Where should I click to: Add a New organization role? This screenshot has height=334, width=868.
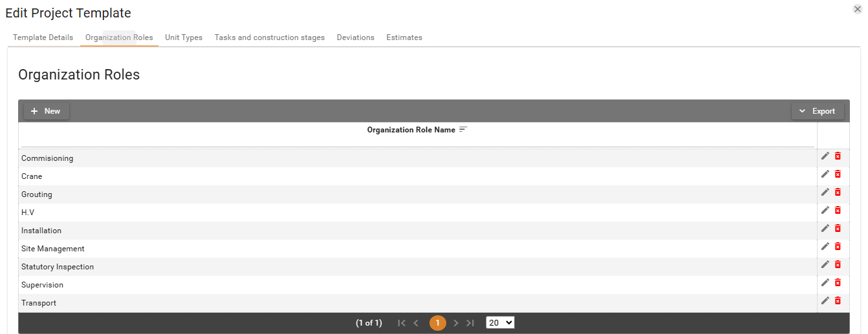(46, 111)
